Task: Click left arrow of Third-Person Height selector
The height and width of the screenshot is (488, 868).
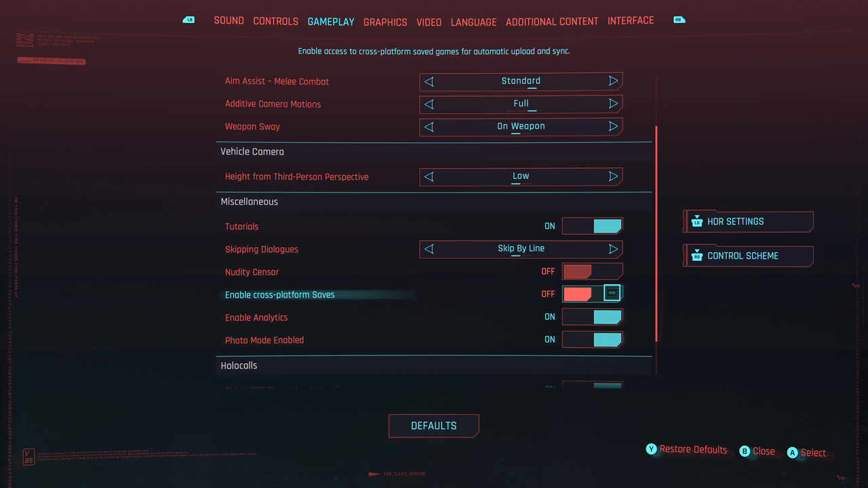Action: coord(429,177)
